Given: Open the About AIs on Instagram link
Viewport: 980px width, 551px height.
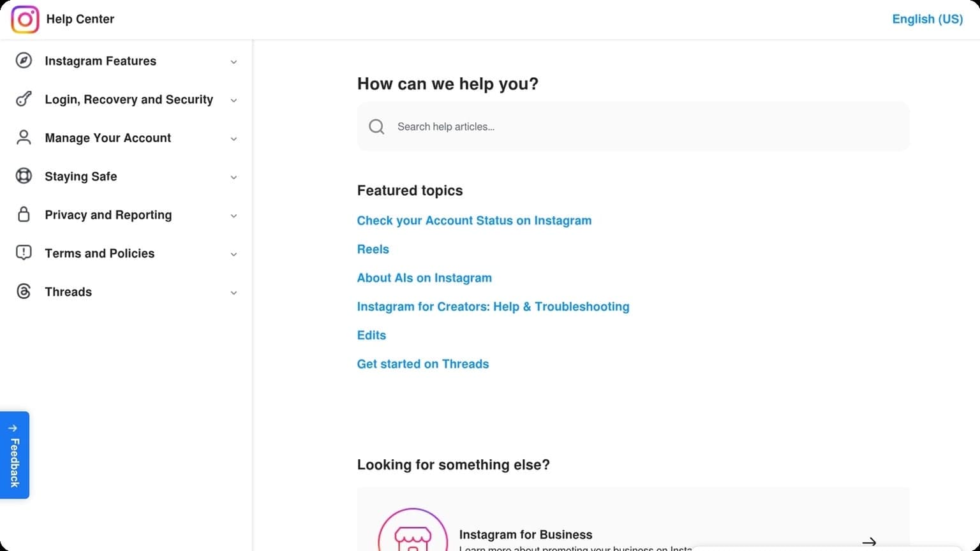Looking at the screenshot, I should coord(424,278).
